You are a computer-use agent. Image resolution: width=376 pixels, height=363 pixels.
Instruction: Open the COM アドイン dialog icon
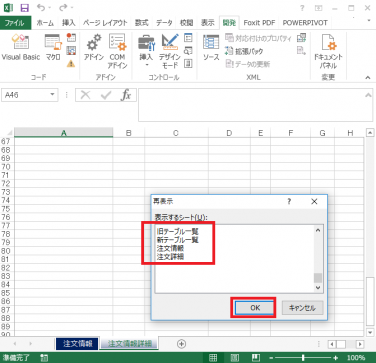[x=117, y=51]
